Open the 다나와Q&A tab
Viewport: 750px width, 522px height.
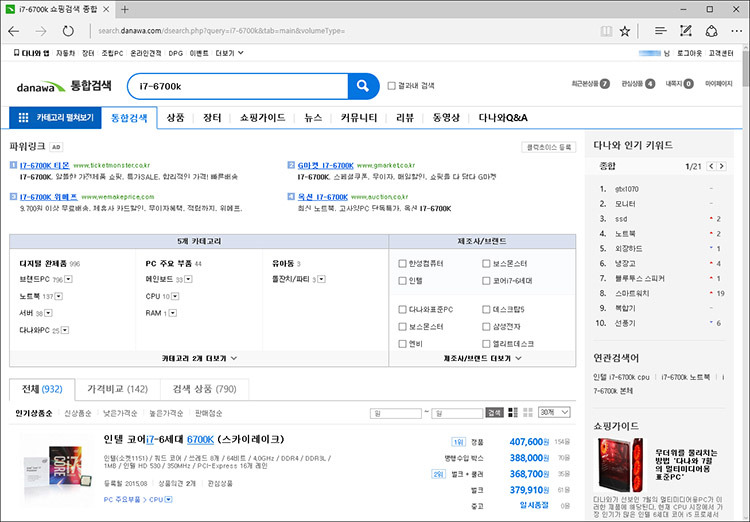[503, 118]
